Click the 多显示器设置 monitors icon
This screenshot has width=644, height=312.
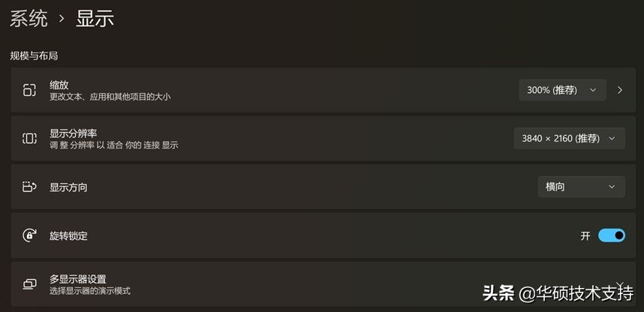click(x=29, y=284)
